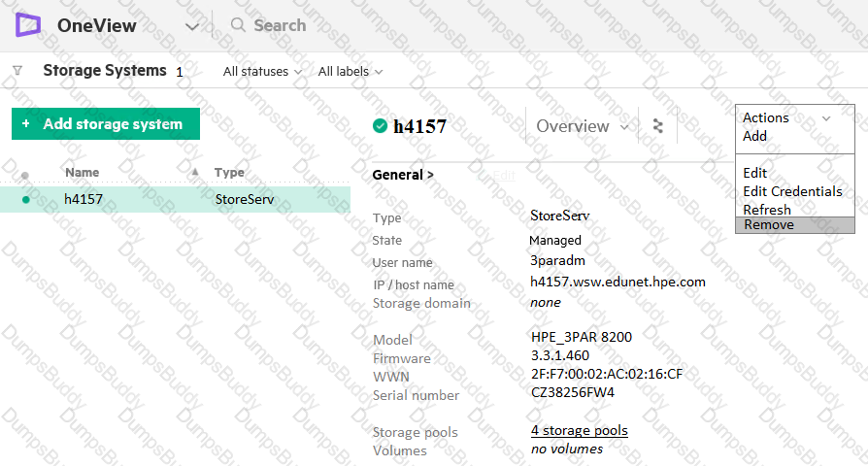868x466 pixels.
Task: Sort list by Type column header
Action: click(229, 172)
